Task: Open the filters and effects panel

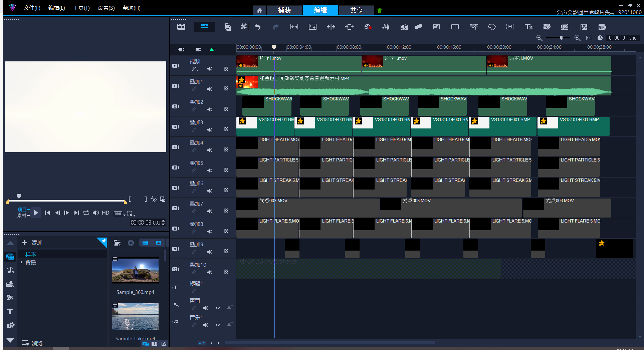Action: click(x=11, y=325)
